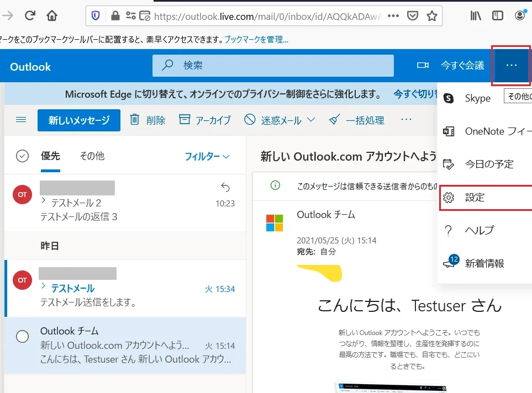Click the browser home icon

tap(52, 16)
